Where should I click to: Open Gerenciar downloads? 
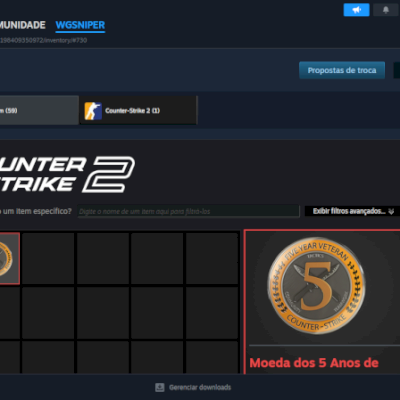click(x=193, y=387)
